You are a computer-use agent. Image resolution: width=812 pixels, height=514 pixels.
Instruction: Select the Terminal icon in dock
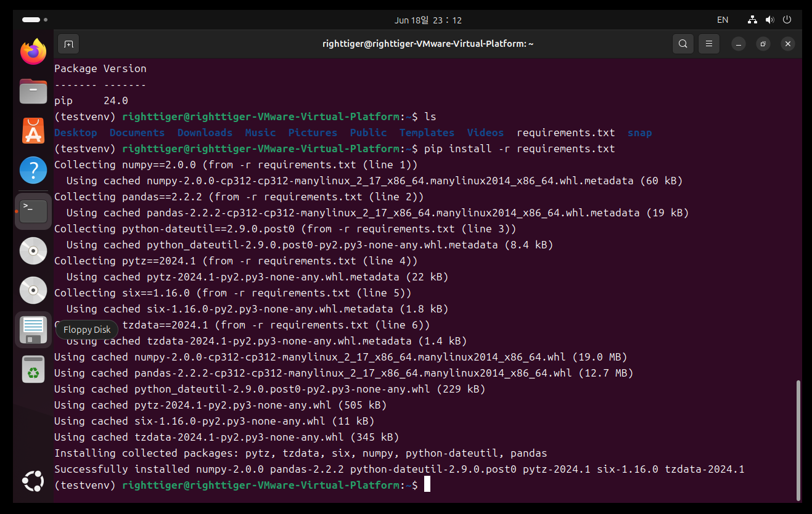click(x=33, y=211)
